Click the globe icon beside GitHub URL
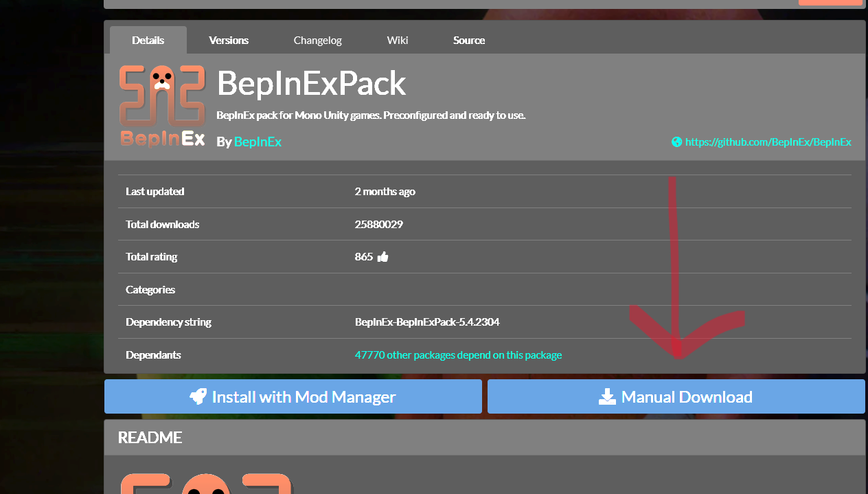The width and height of the screenshot is (868, 494). pyautogui.click(x=677, y=142)
